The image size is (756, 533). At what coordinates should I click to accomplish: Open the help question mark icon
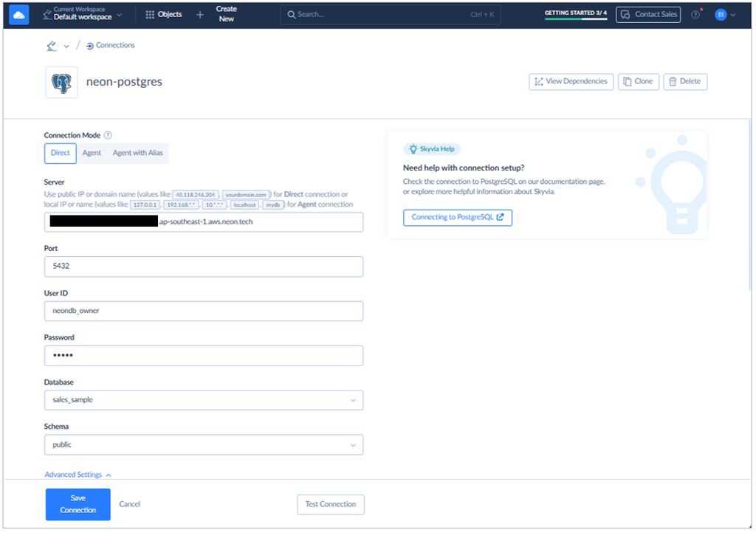[695, 15]
